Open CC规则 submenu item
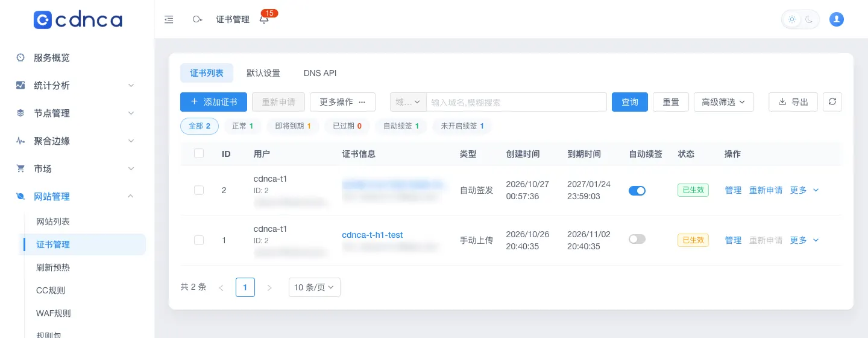Screen dimensions: 868x338 (x=84, y=290)
